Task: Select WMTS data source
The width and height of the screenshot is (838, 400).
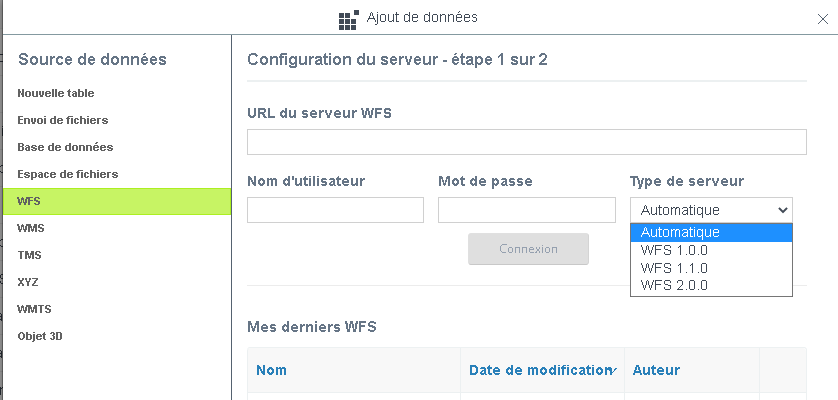Action: pos(34,309)
